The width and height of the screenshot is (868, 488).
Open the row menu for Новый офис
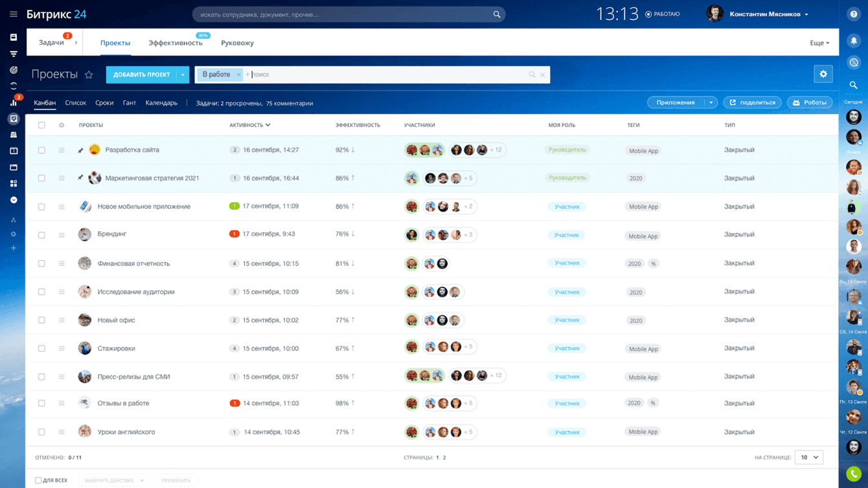62,320
